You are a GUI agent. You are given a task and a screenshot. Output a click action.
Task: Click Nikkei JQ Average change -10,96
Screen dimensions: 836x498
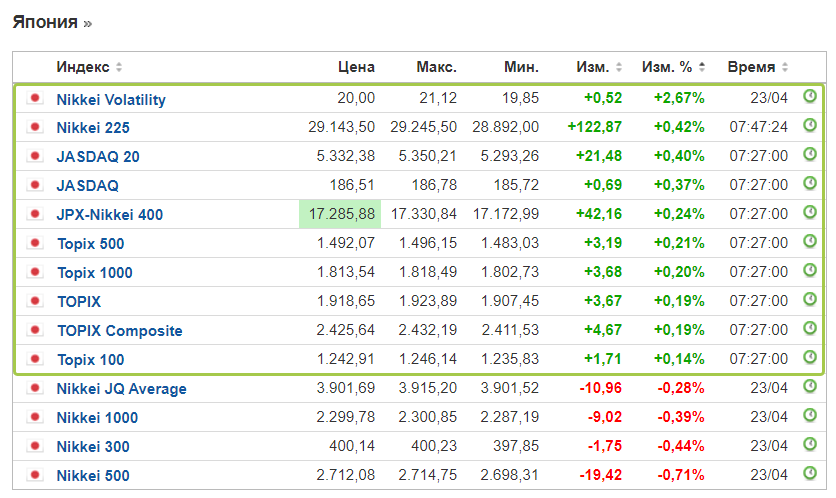(600, 388)
